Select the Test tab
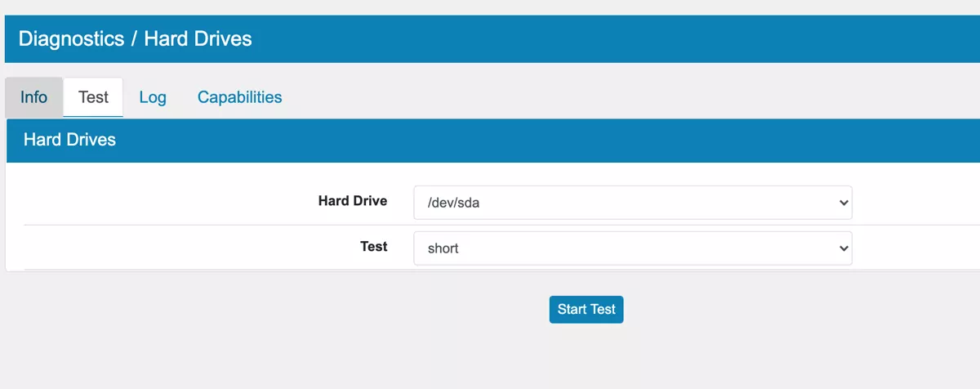 (x=93, y=97)
